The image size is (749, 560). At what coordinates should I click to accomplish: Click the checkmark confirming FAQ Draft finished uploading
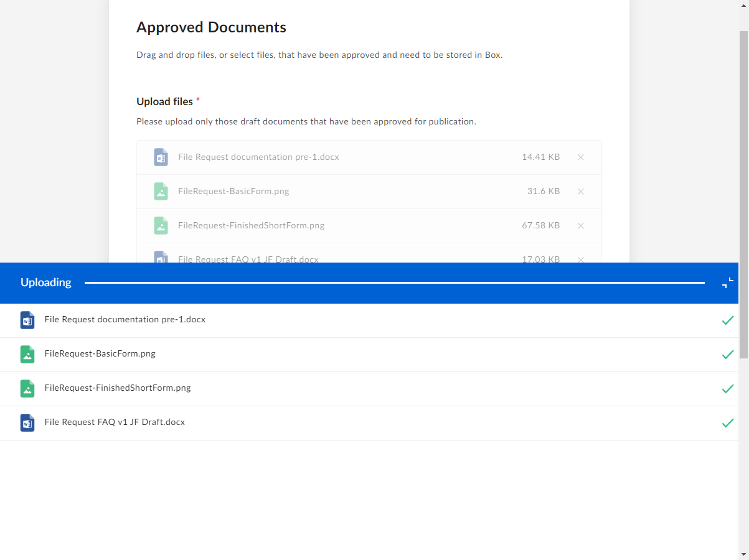[x=728, y=422]
